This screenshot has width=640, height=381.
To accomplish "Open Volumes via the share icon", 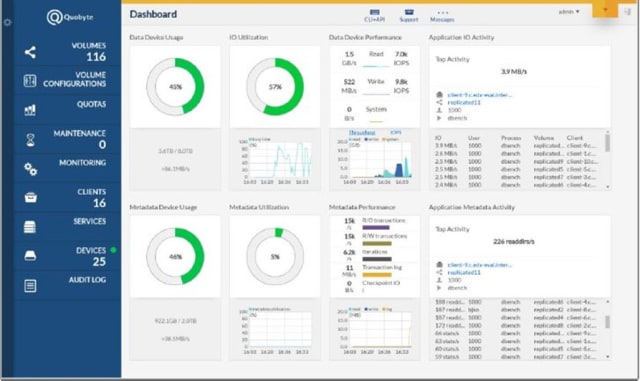I will click(x=30, y=52).
